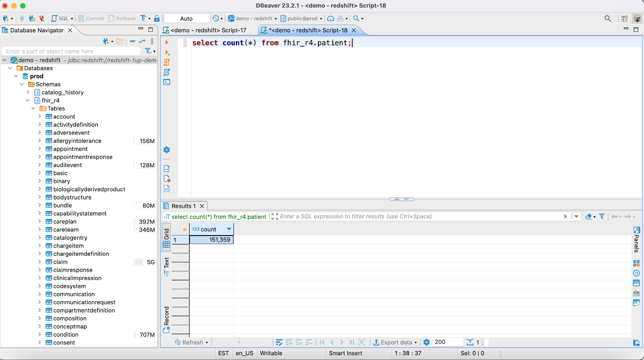
Task: Click the Rollback button
Action: (122, 19)
